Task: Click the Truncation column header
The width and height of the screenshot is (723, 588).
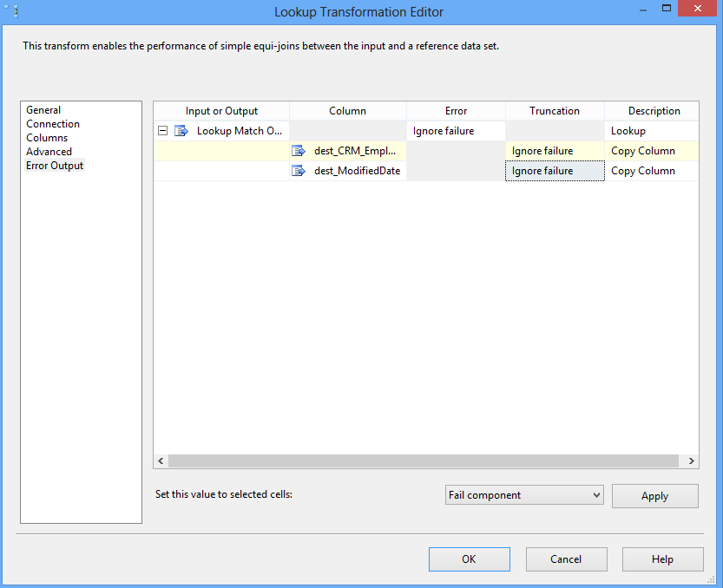Action: [x=555, y=111]
